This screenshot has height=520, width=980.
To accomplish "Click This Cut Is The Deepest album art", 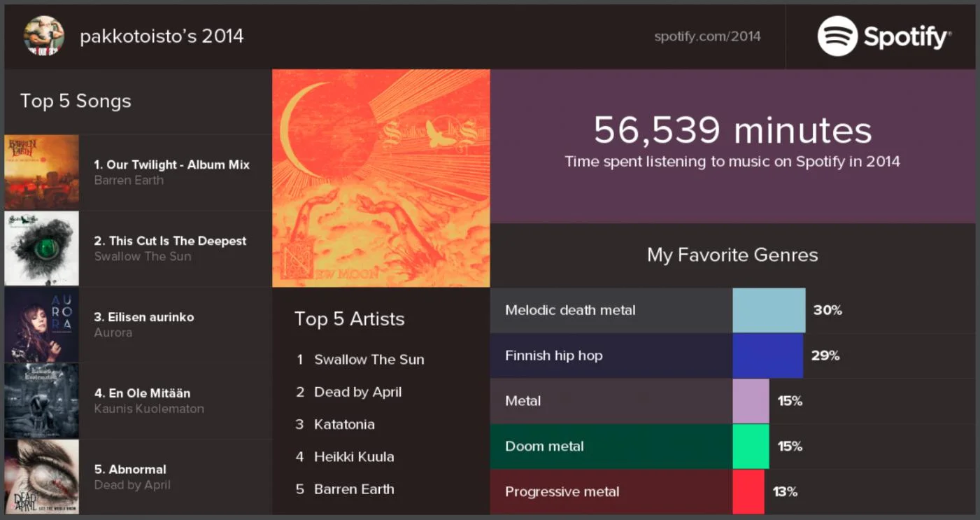I will coord(42,248).
